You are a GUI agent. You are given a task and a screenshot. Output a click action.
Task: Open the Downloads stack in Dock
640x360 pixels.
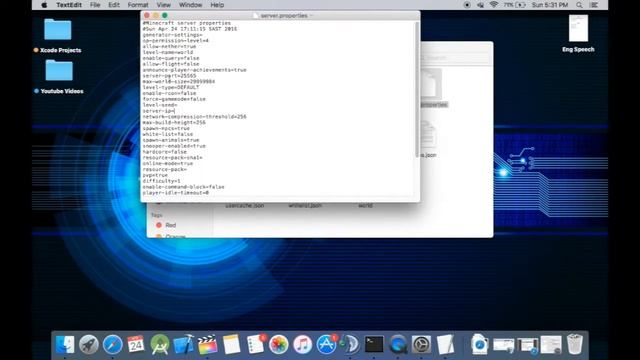pyautogui.click(x=480, y=345)
